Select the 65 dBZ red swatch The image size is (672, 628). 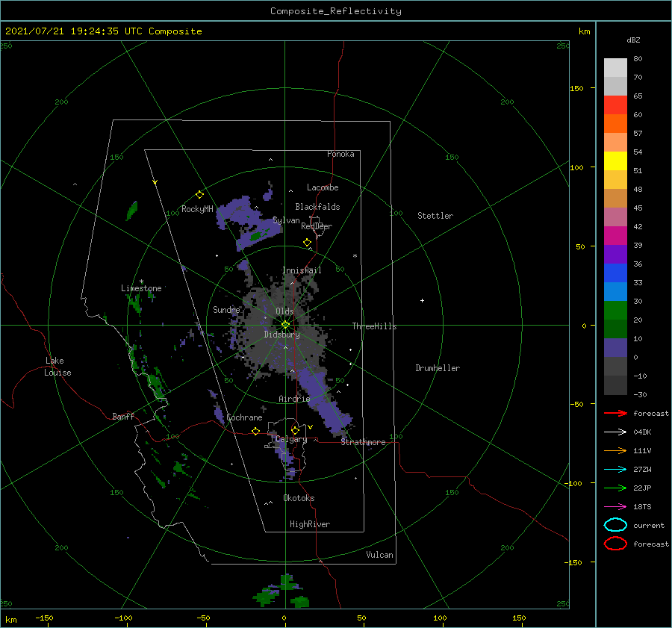point(615,105)
